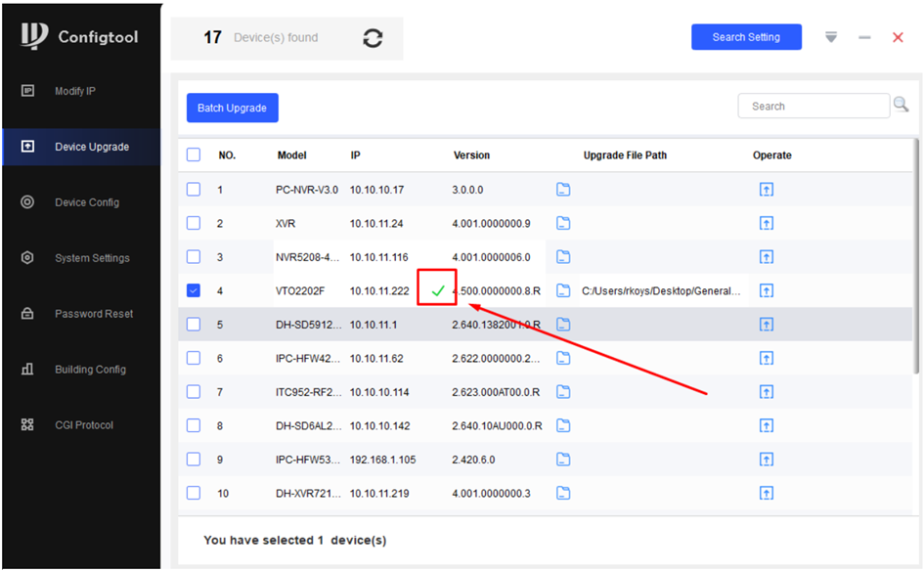924x571 pixels.
Task: Open the top-right dropdown menu arrow
Action: (831, 37)
